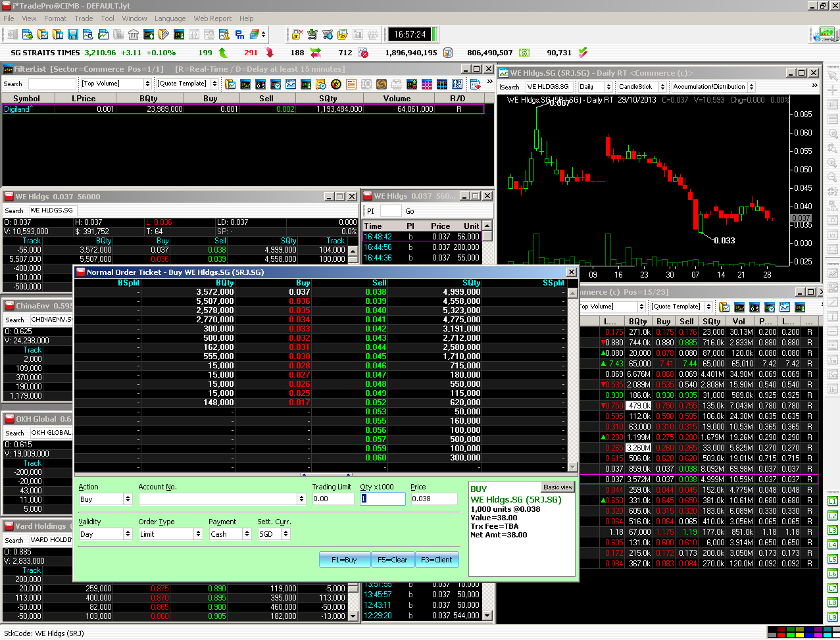Click the 16:48:42 trade row in time and sales
The height and width of the screenshot is (640, 840).
(x=422, y=237)
